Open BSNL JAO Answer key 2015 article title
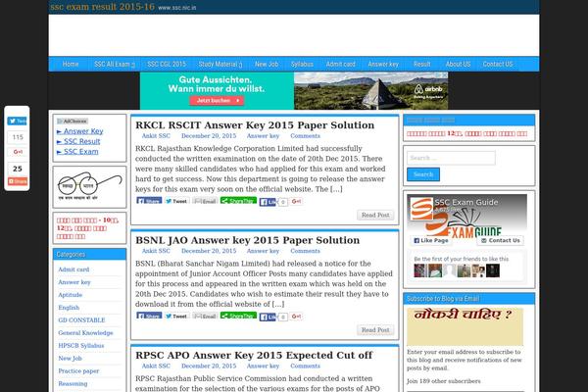This screenshot has width=588, height=392. pyautogui.click(x=248, y=240)
